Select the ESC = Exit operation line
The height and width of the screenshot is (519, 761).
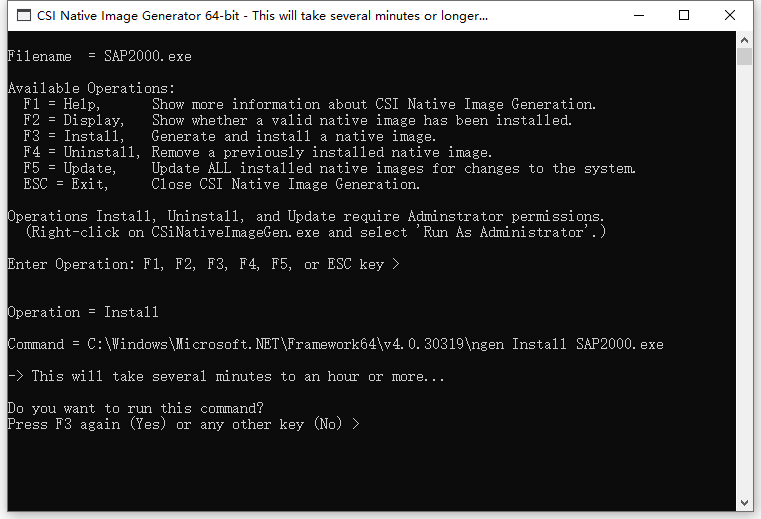[x=221, y=184]
